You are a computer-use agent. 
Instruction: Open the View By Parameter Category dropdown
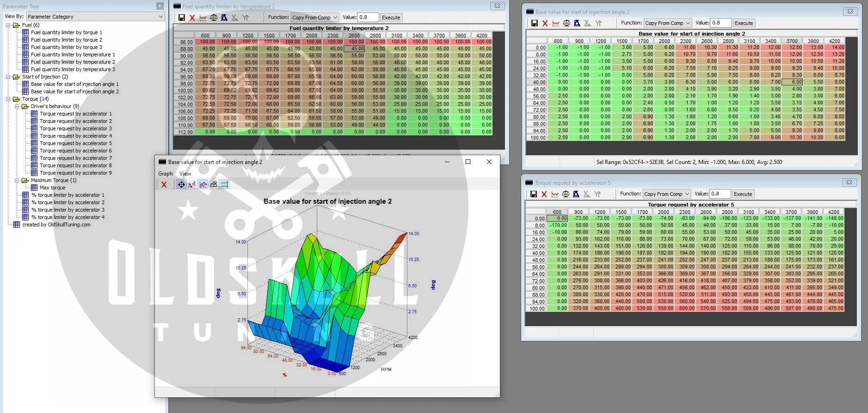(x=95, y=17)
